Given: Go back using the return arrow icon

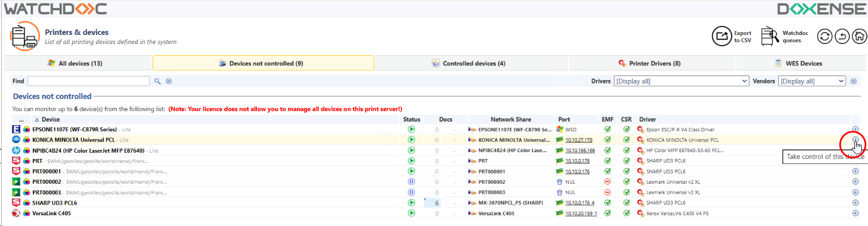Looking at the screenshot, I should [841, 37].
